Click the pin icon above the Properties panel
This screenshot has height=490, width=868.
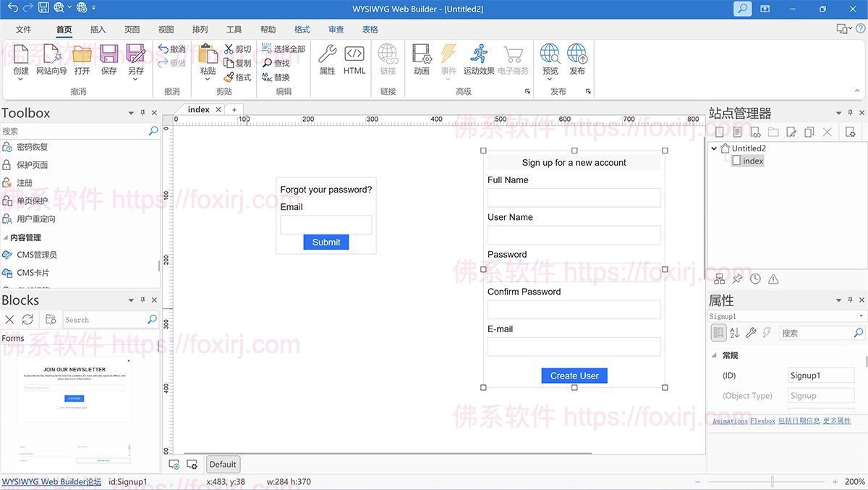(850, 300)
